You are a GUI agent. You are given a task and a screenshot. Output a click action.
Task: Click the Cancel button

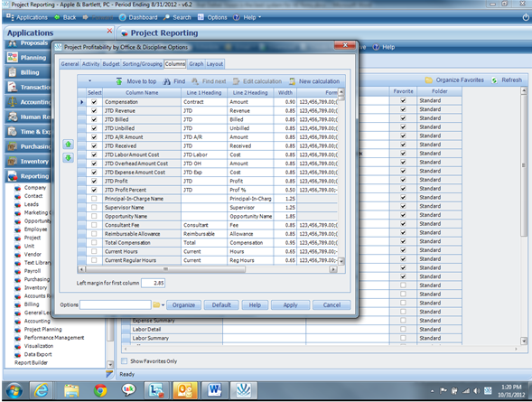pyautogui.click(x=331, y=305)
